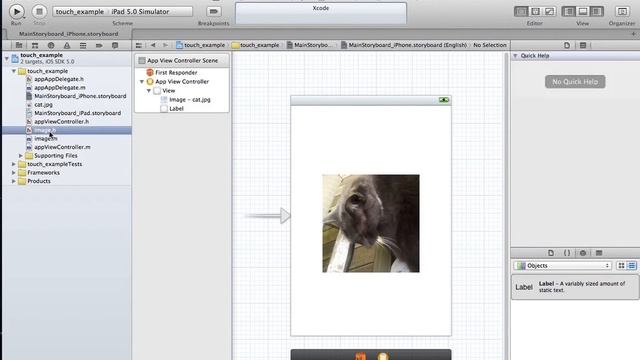This screenshot has height=360, width=640.
Task: Show the Log navigator
Action: click(x=115, y=45)
